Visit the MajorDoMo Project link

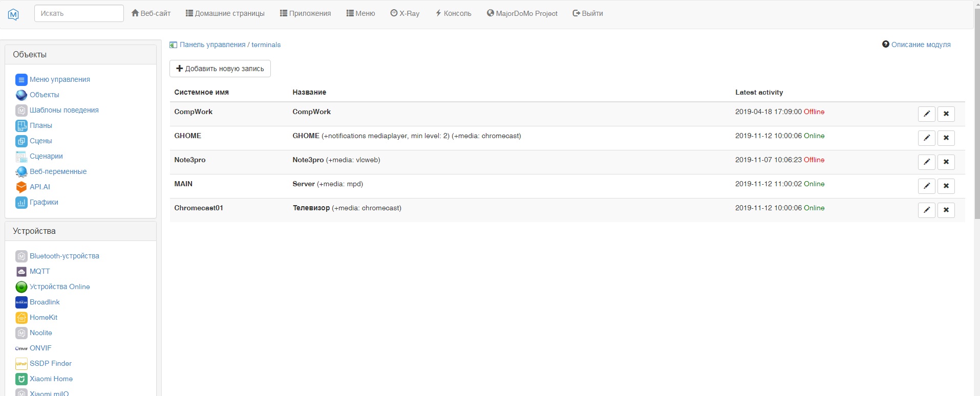[x=522, y=13]
